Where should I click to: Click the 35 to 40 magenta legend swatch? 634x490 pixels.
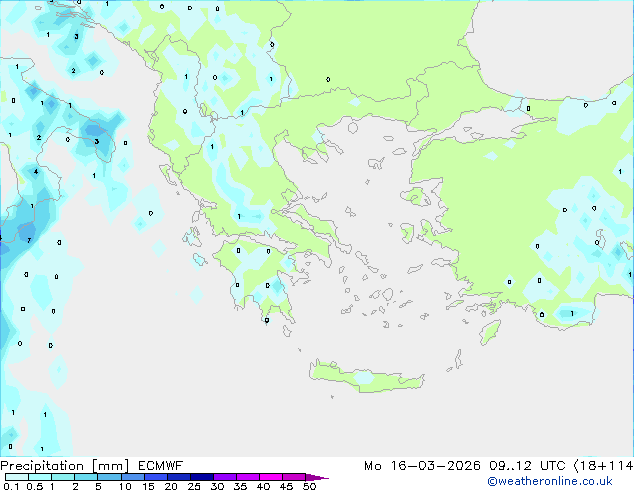tap(247, 477)
